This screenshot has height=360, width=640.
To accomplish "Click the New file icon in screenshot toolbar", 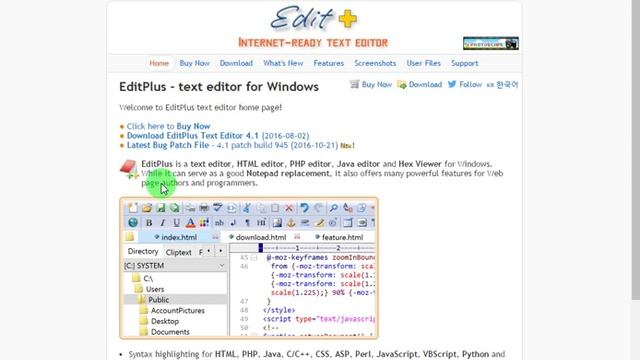I will coord(133,208).
